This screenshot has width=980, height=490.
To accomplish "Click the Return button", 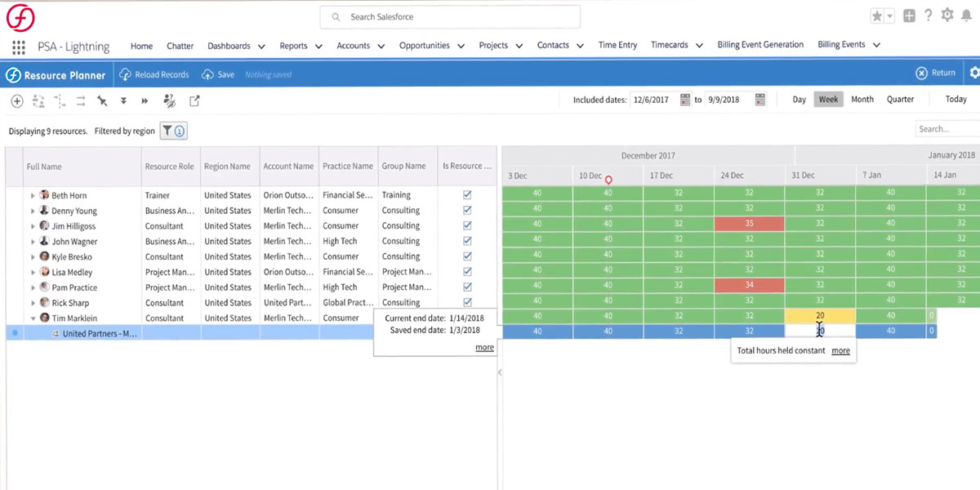I will [x=936, y=73].
